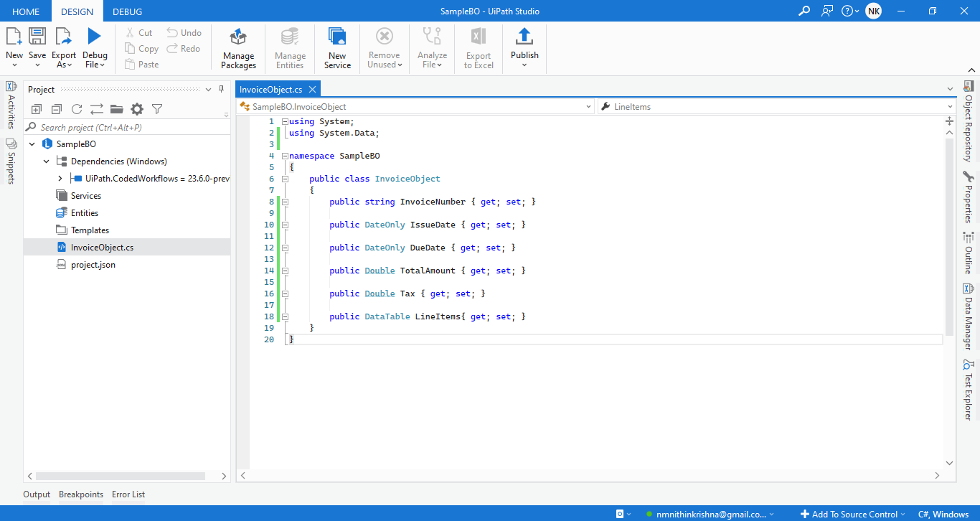Screen dimensions: 980x521
Task: Switch to the DEBUG ribbon tab
Action: click(127, 11)
